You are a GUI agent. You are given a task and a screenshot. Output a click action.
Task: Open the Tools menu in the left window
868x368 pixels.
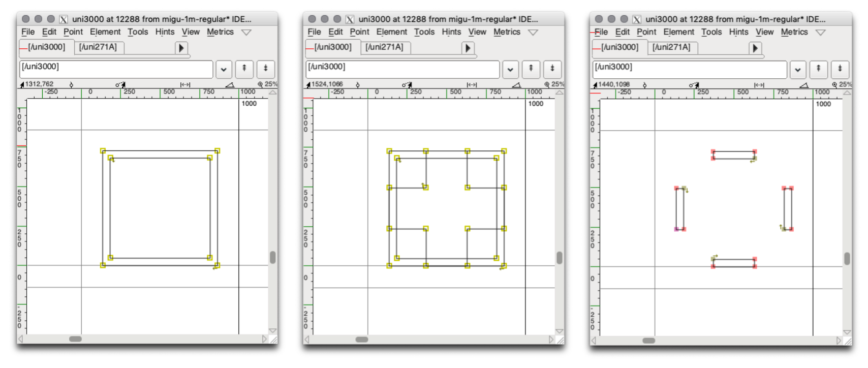(x=138, y=32)
